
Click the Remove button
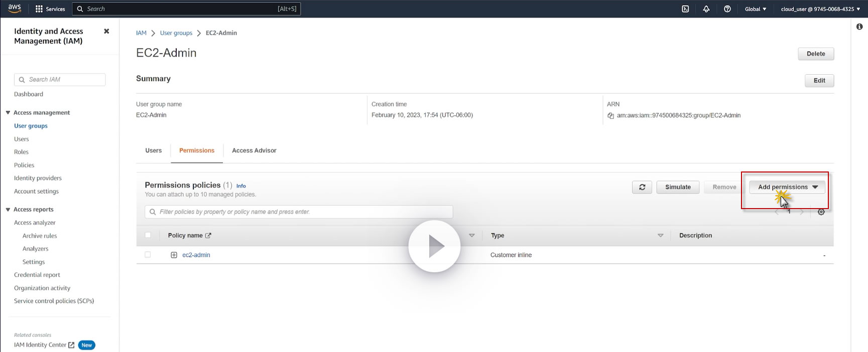(x=724, y=187)
